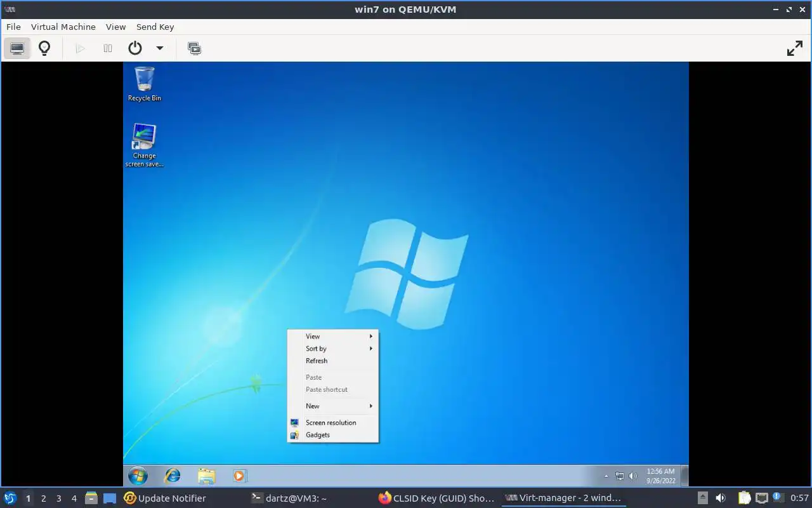
Task: Click host network monitor tray icon
Action: point(762,498)
